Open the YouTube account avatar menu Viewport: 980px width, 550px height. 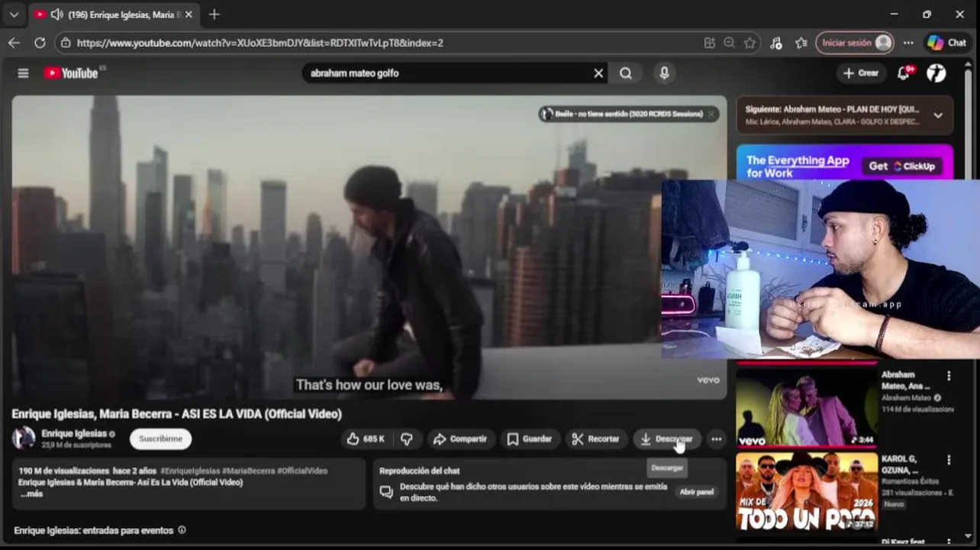936,73
